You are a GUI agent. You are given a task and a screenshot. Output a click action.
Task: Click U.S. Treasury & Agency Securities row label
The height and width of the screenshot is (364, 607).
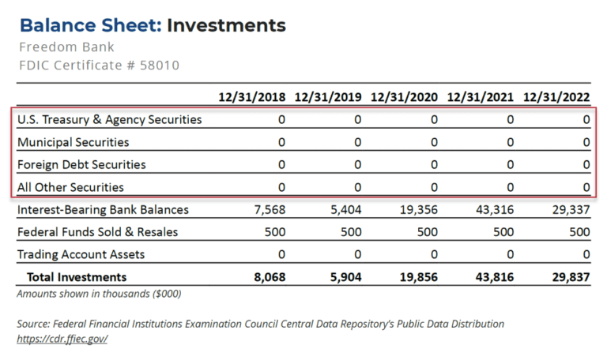click(109, 120)
